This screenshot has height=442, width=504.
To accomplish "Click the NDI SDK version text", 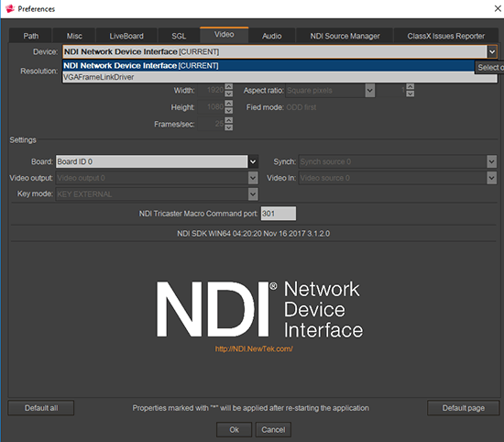I will click(253, 234).
